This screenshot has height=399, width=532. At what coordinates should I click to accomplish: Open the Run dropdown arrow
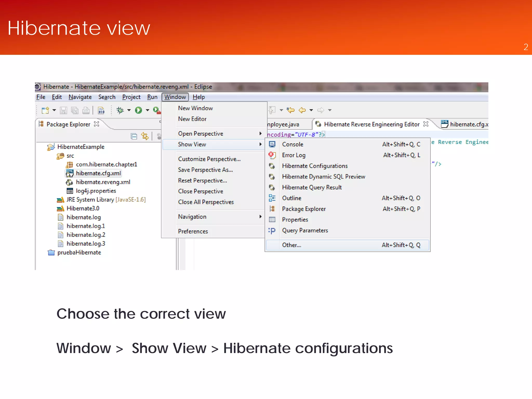tap(148, 110)
